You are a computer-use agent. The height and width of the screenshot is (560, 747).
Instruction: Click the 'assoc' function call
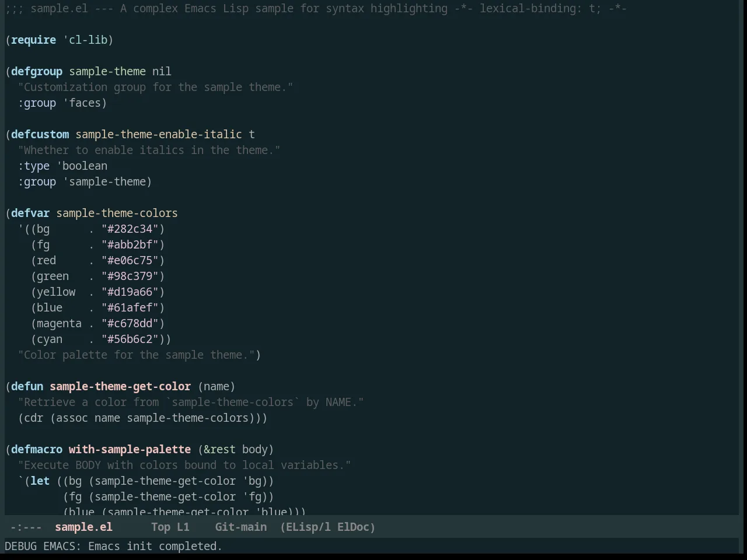[72, 418]
